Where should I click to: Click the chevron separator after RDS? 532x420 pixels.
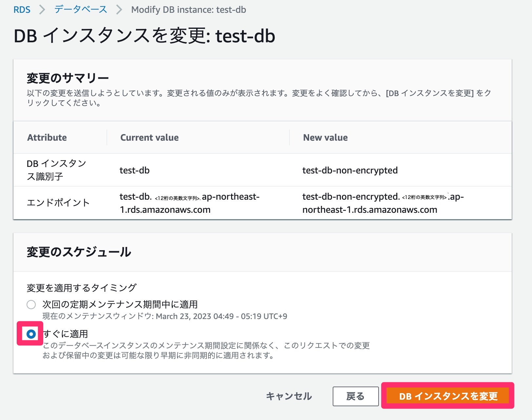pyautogui.click(x=42, y=10)
